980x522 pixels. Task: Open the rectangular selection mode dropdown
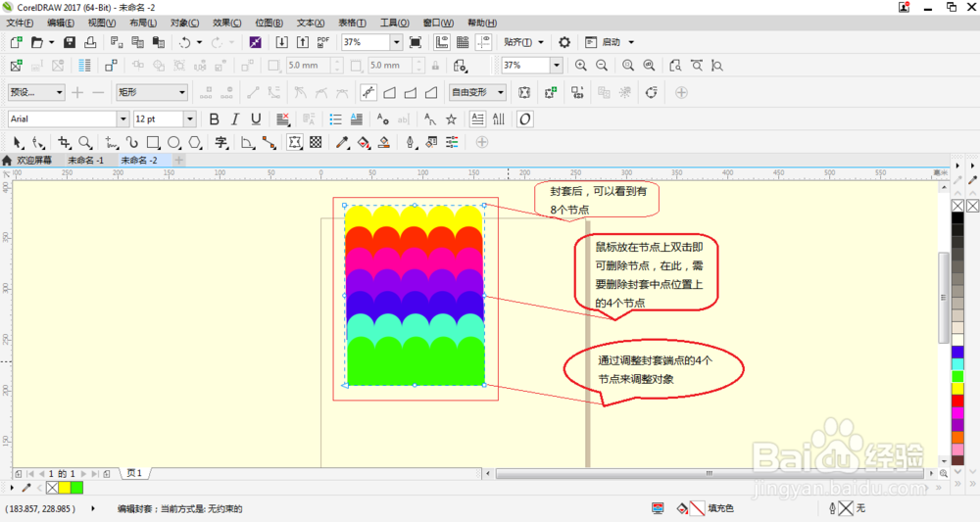pos(182,92)
